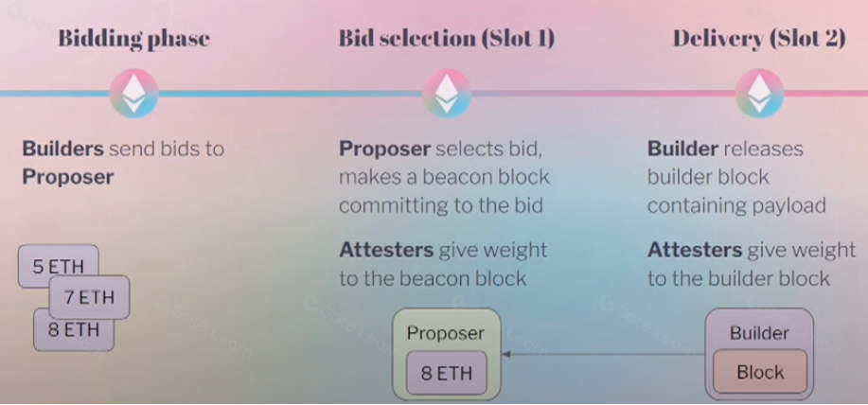The height and width of the screenshot is (405, 868).
Task: Select the Delivery (Slot 2) heading
Action: pos(759,39)
